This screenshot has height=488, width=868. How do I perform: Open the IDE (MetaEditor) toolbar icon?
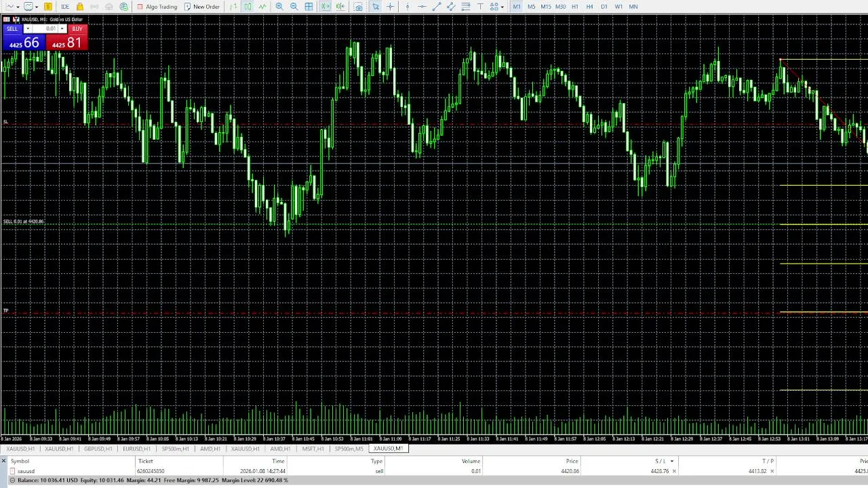65,7
